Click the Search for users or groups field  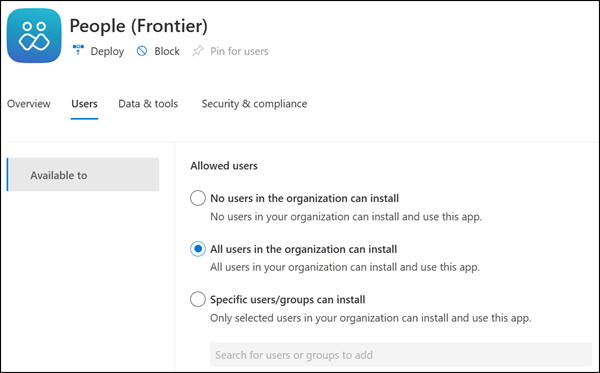coord(401,355)
